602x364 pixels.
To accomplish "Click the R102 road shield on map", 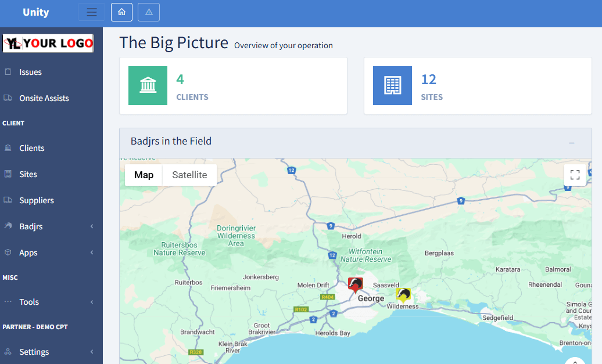I will 301,309.
